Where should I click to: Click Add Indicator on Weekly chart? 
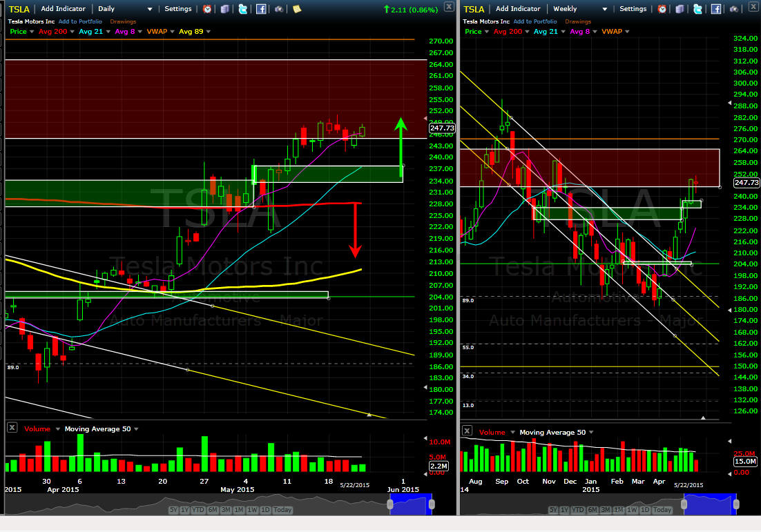point(518,9)
